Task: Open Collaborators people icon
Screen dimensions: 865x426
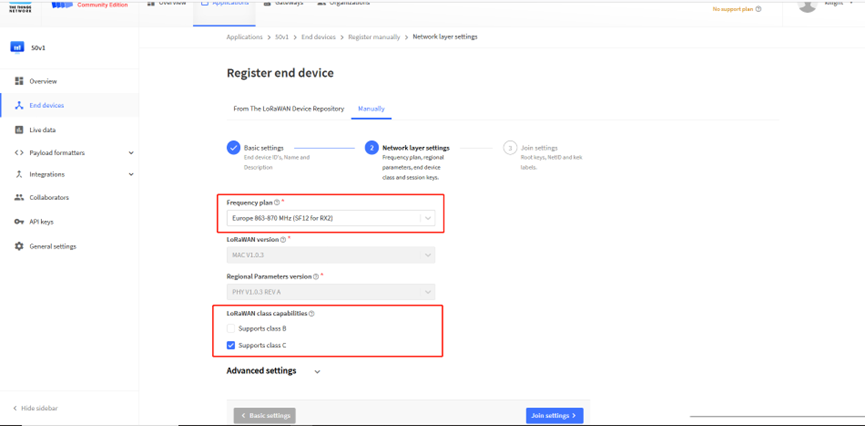Action: [x=19, y=197]
